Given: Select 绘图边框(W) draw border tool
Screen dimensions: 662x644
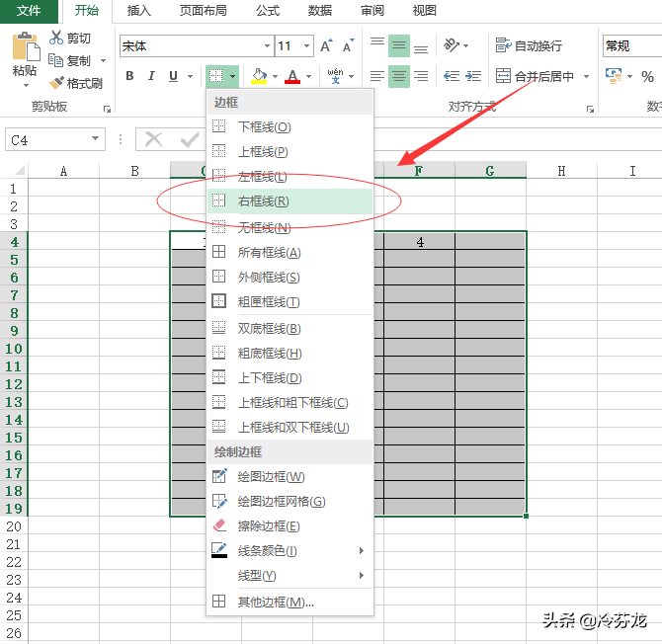Looking at the screenshot, I should (290, 477).
